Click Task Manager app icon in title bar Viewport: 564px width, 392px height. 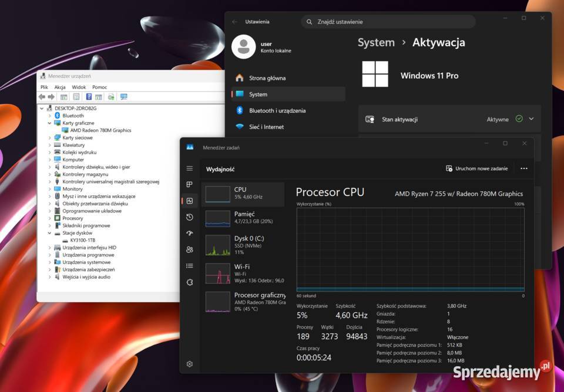[190, 147]
